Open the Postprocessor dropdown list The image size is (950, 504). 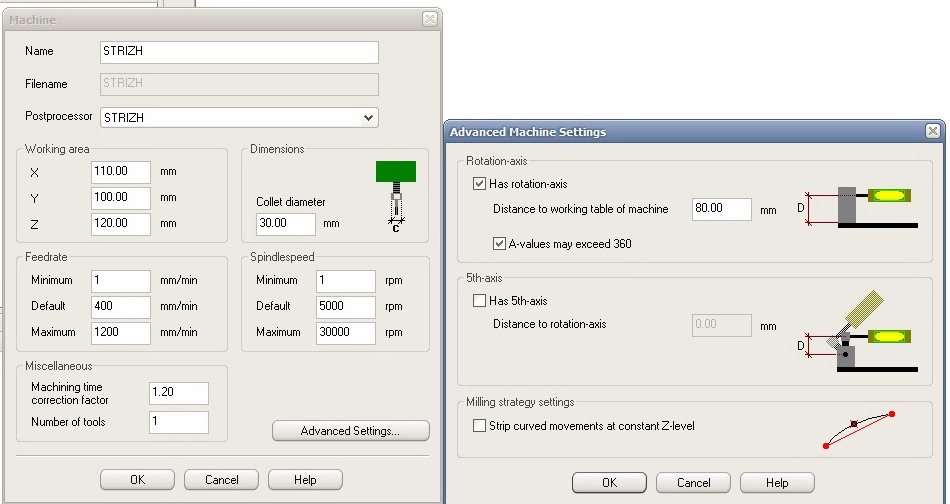pyautogui.click(x=368, y=118)
